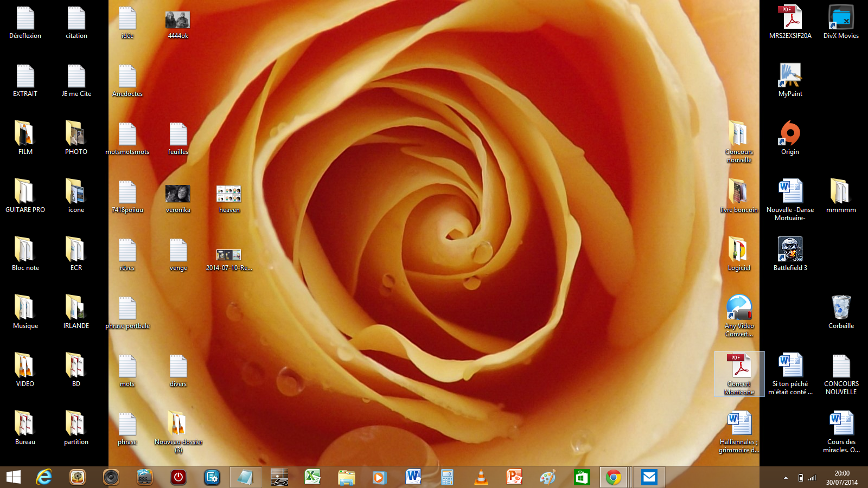Screen dimensions: 868x488
Task: Open PowerPoint from the taskbar
Action: (x=514, y=477)
